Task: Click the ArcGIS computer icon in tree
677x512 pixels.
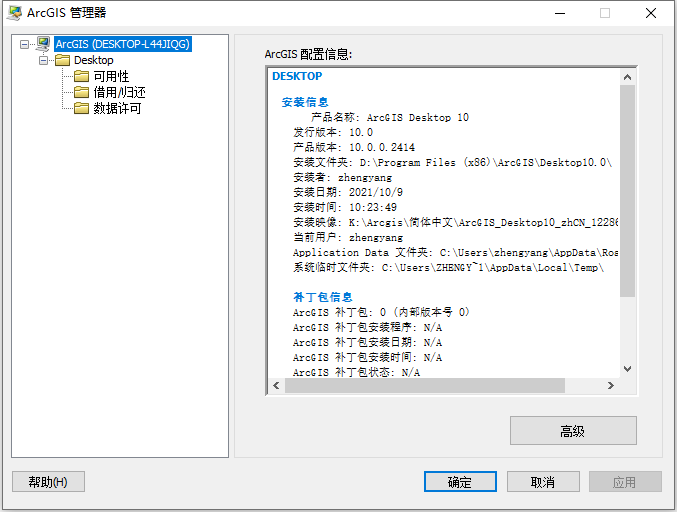Action: click(43, 44)
